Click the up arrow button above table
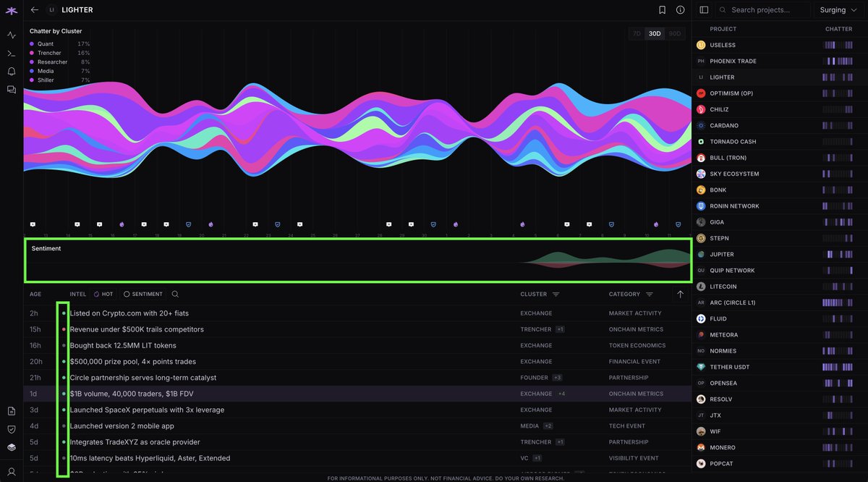868x482 pixels. 680,294
